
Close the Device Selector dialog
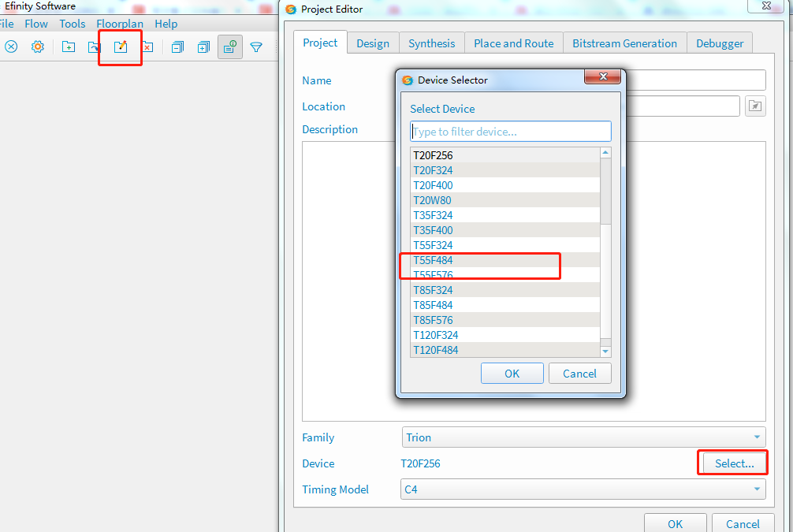pyautogui.click(x=602, y=76)
